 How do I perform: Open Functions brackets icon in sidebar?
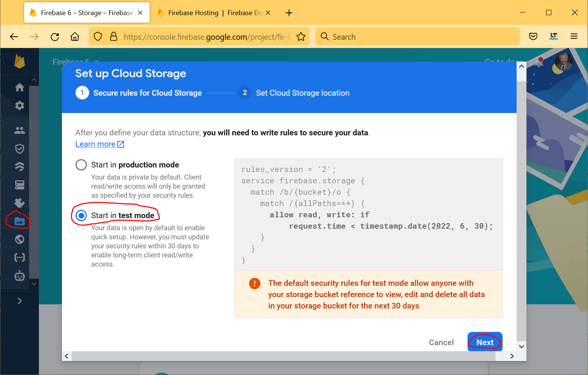tap(20, 257)
